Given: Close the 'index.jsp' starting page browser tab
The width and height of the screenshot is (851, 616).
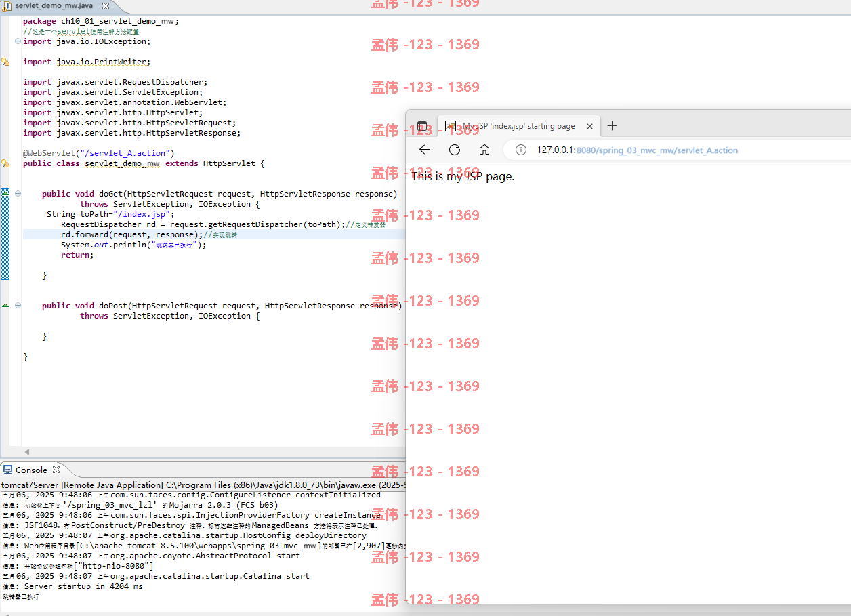Looking at the screenshot, I should tap(589, 126).
